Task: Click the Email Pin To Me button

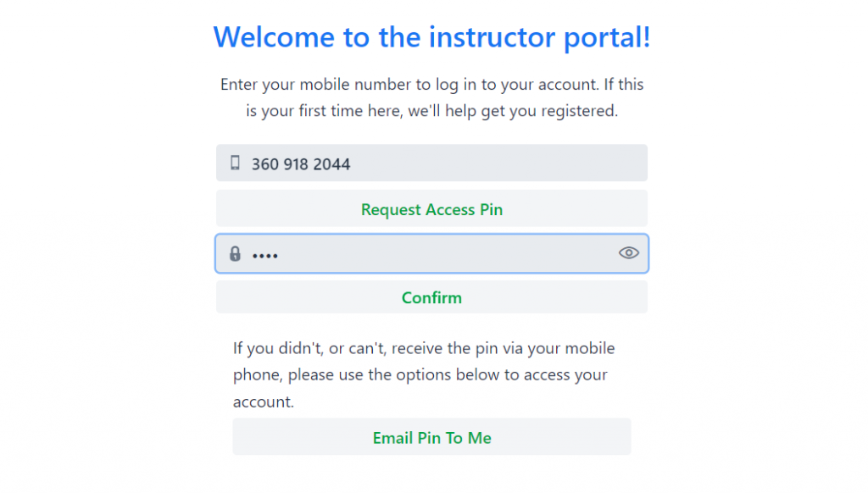Action: (x=431, y=437)
